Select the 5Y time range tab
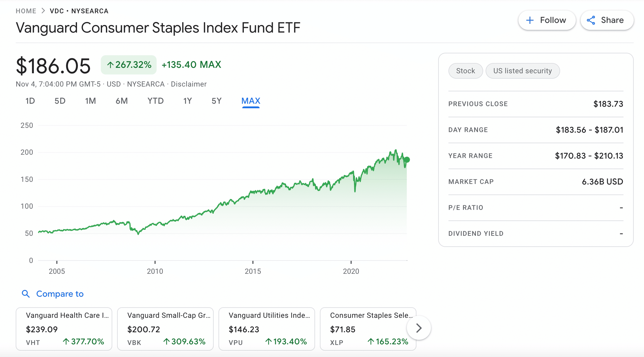 pos(217,101)
